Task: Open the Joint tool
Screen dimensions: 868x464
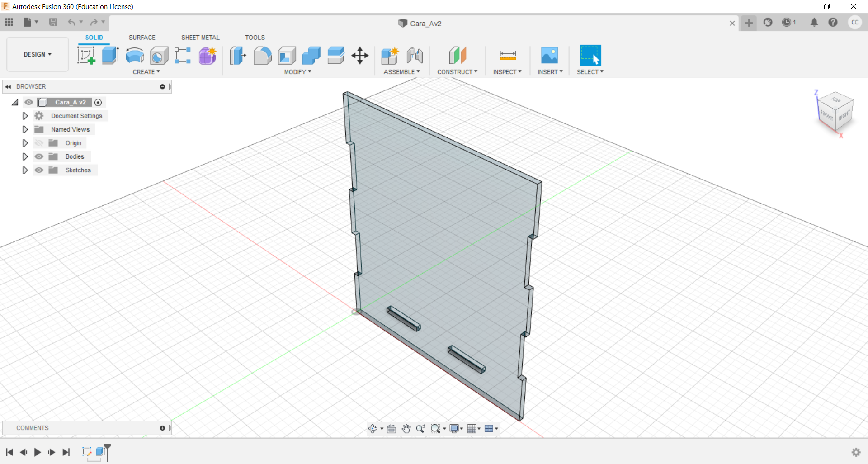Action: click(x=415, y=56)
